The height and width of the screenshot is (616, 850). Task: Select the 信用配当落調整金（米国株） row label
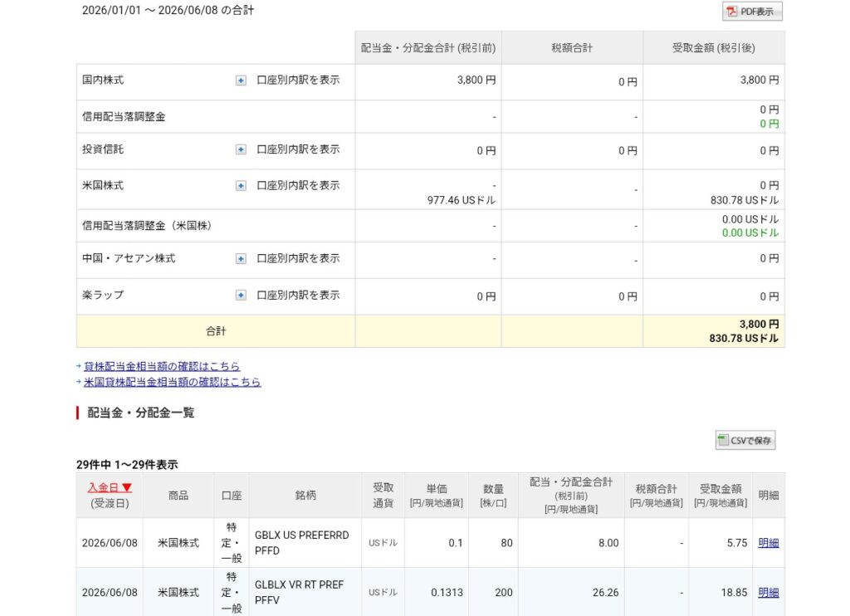coord(147,226)
